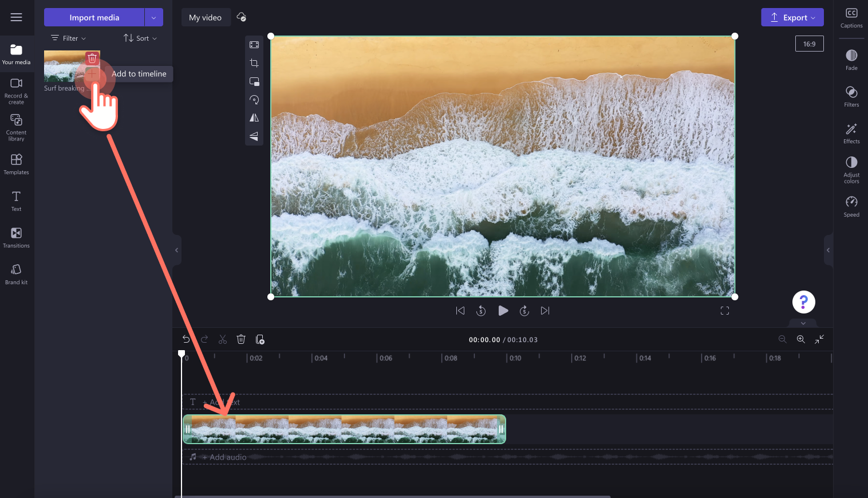The width and height of the screenshot is (868, 498).
Task: Open the Captions panel
Action: [851, 18]
